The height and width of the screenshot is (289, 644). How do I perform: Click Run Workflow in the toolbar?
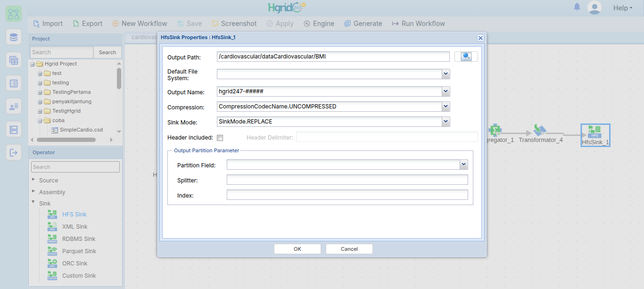click(x=418, y=24)
